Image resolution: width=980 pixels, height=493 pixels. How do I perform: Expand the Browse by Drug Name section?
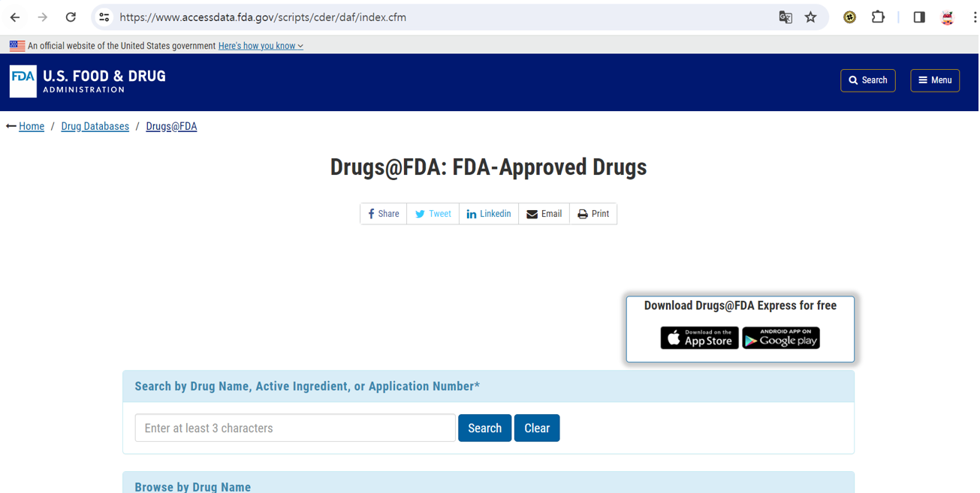489,483
